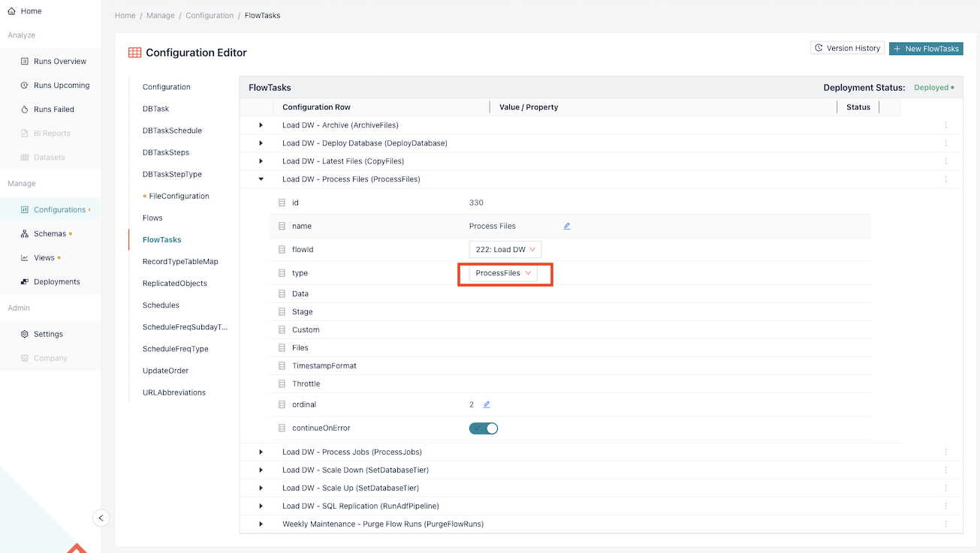Click the pencil edit icon beside name
Viewport: 980px width, 553px height.
(x=567, y=226)
